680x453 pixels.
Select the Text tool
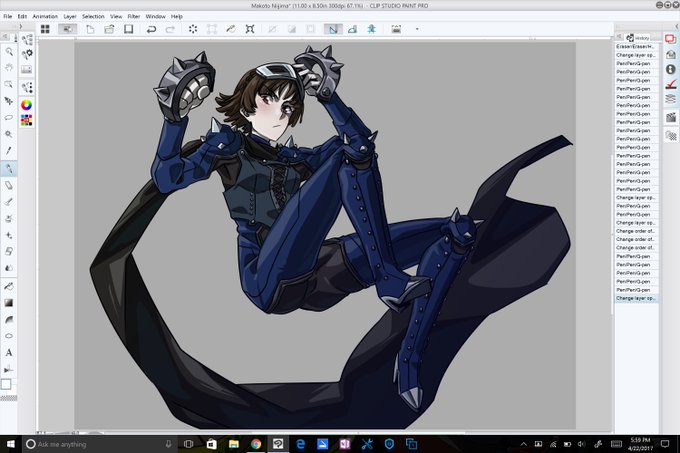[x=9, y=353]
